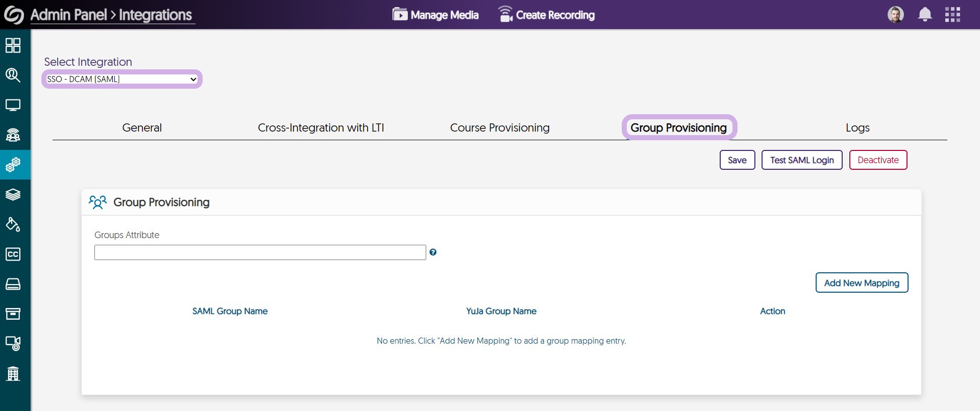The width and height of the screenshot is (980, 411).
Task: Click the notifications bell icon
Action: (x=924, y=15)
